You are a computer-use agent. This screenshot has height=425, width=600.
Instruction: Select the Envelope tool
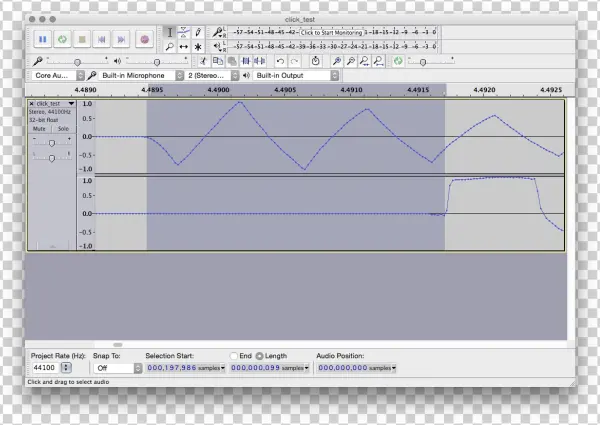coord(184,32)
